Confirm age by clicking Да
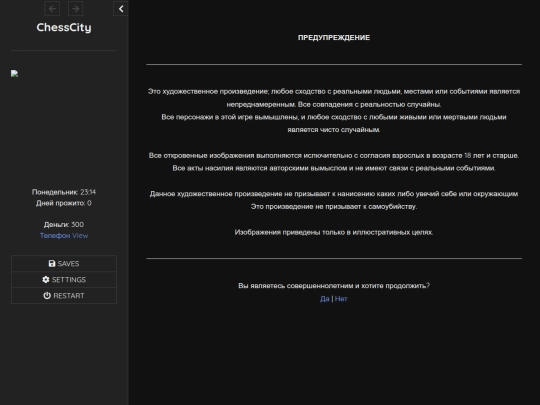The height and width of the screenshot is (405, 540). [324, 299]
